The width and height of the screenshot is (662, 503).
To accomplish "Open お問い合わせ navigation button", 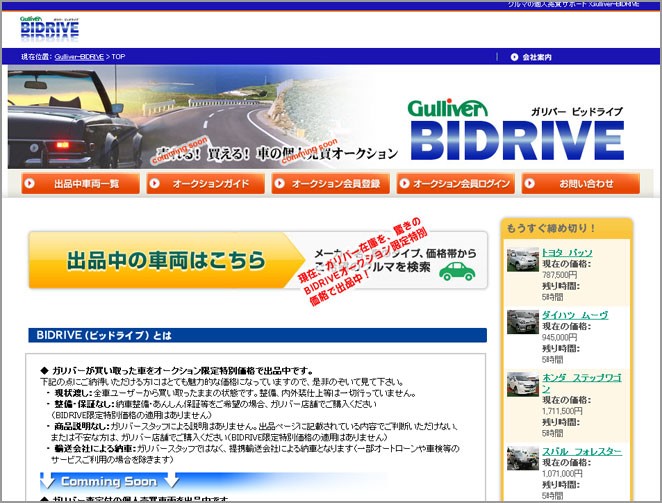I will pos(581,183).
